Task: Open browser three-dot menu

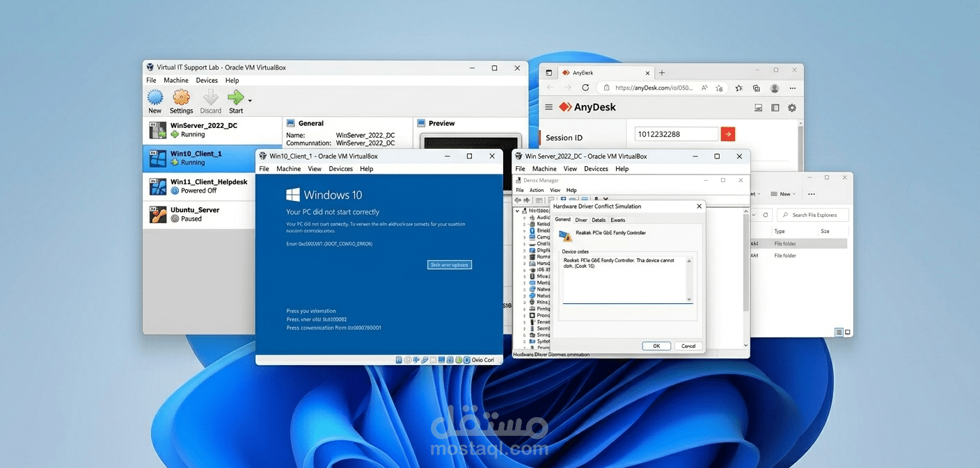Action: 793,88
